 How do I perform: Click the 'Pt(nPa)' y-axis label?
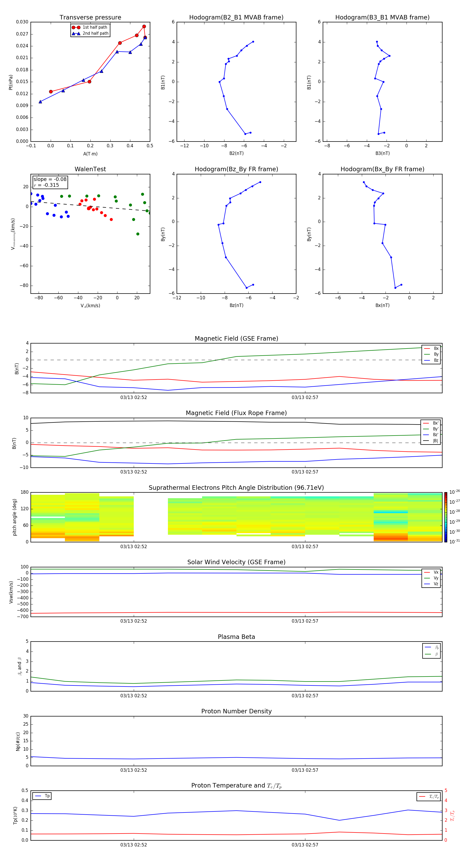tap(11, 82)
